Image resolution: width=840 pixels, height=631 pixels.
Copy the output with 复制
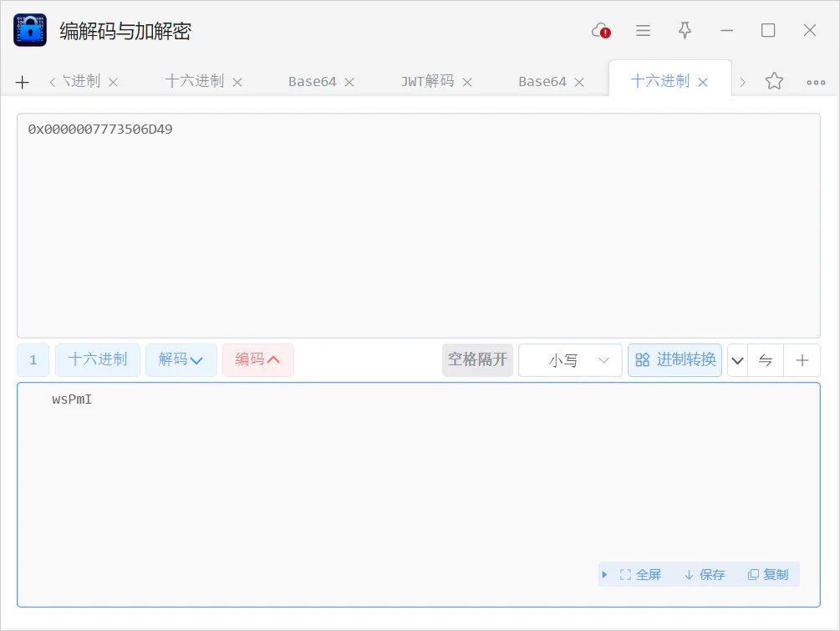768,575
